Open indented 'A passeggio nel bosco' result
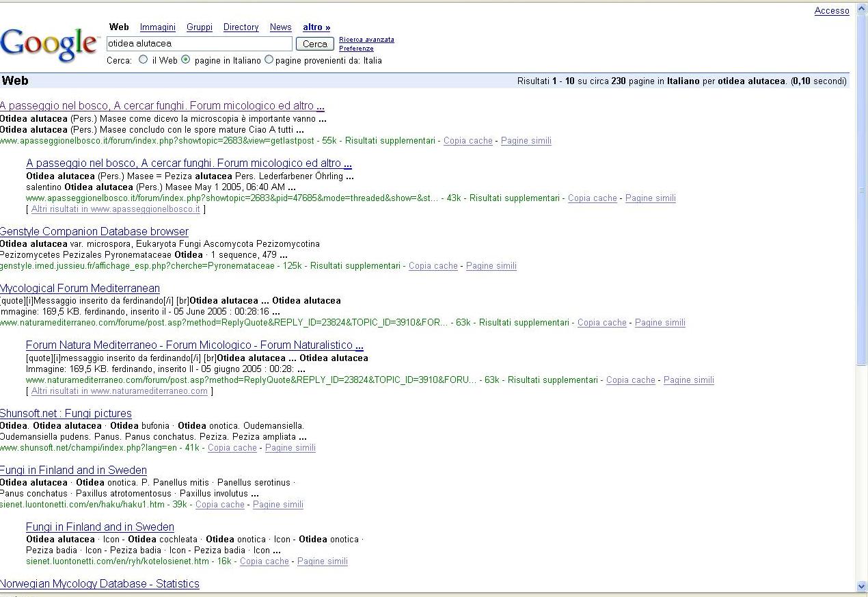The width and height of the screenshot is (868, 597). tap(189, 163)
